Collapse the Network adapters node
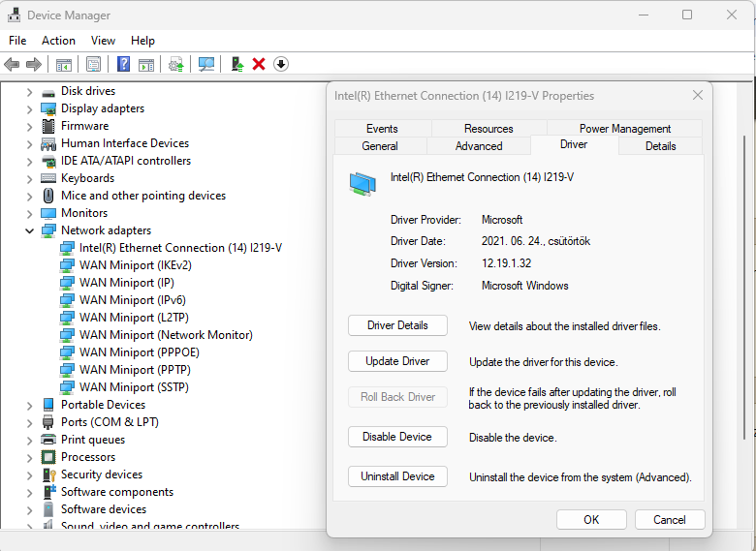The height and width of the screenshot is (551, 756). [29, 230]
